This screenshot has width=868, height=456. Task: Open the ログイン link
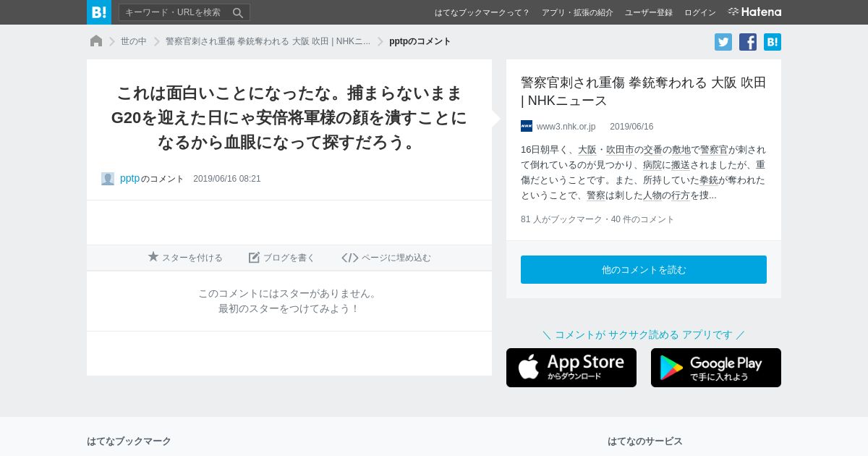coord(700,12)
